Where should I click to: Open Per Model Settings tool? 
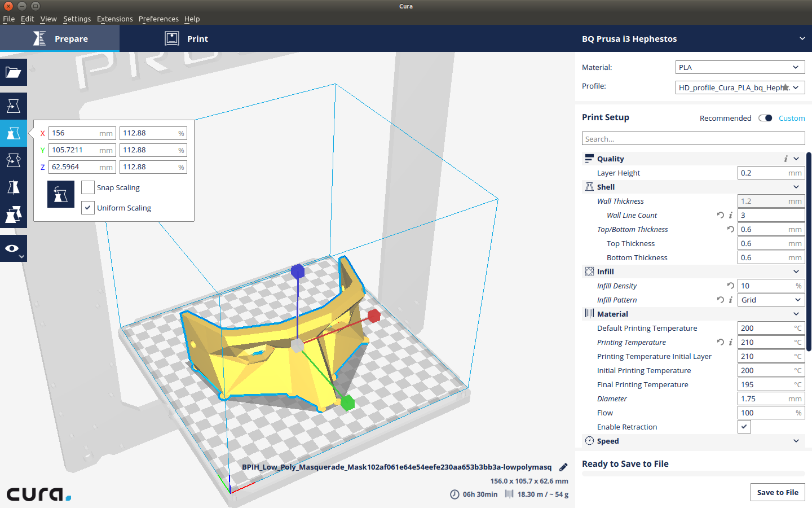(14, 214)
